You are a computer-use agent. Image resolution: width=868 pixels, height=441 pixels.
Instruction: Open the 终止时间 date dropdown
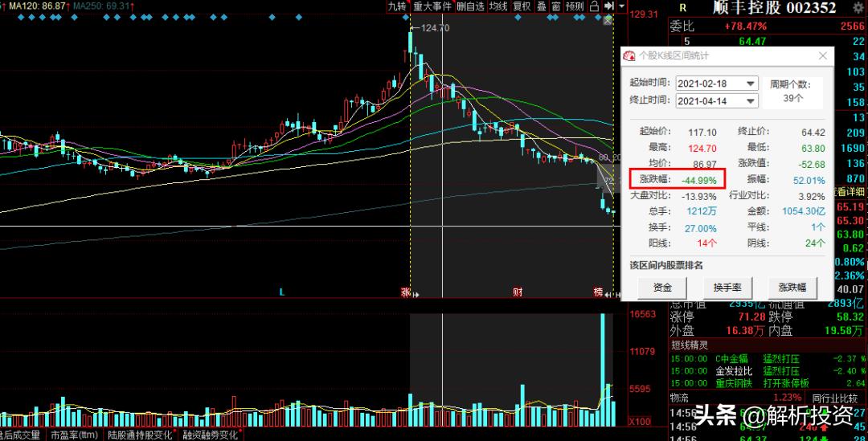coord(751,100)
